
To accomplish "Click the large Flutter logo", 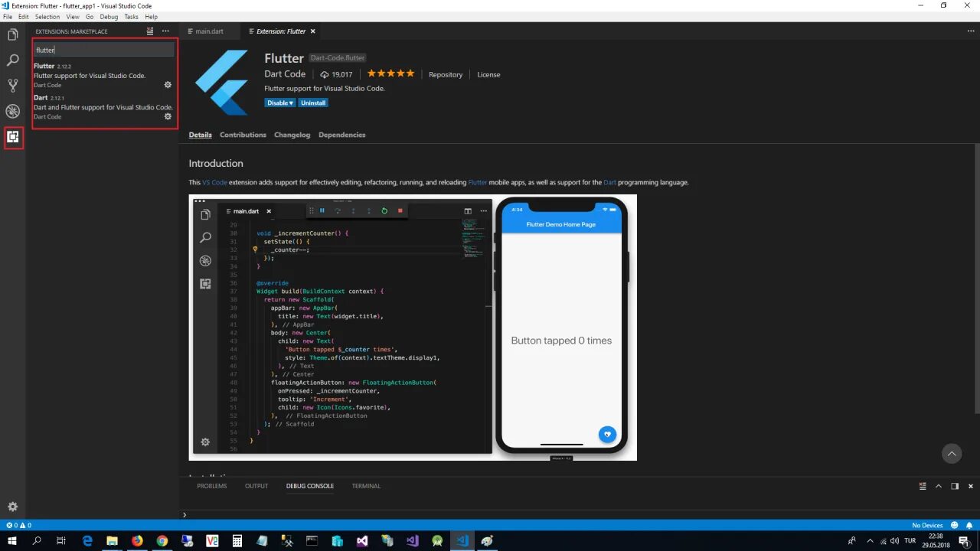I will [221, 82].
